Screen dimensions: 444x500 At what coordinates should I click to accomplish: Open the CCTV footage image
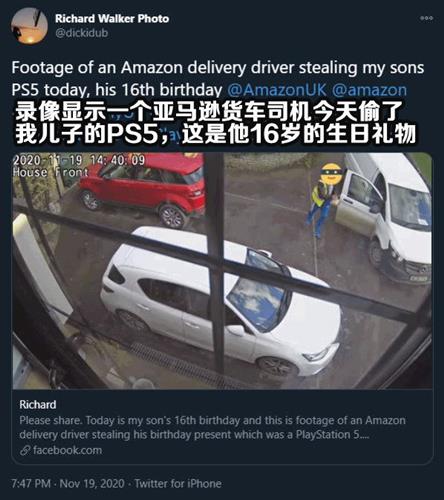[x=222, y=271]
